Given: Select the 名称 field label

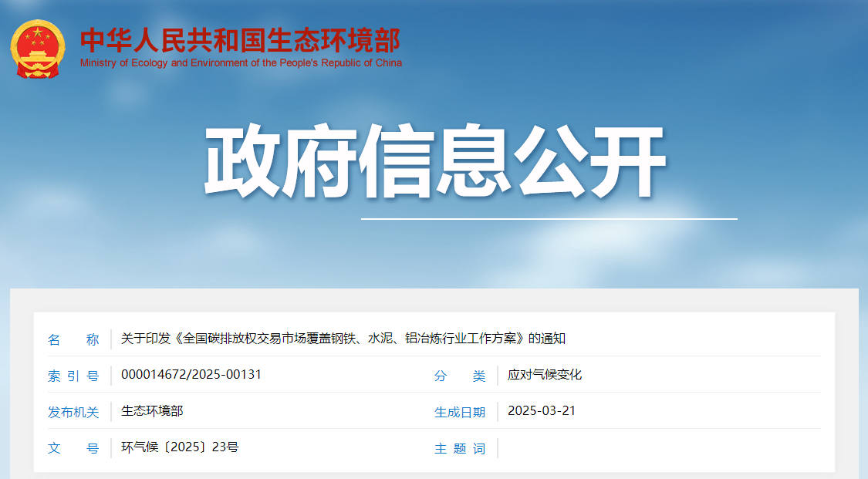Looking at the screenshot, I should pos(73,339).
